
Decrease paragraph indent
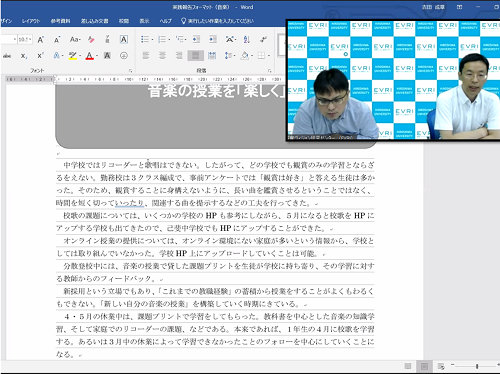click(196, 39)
